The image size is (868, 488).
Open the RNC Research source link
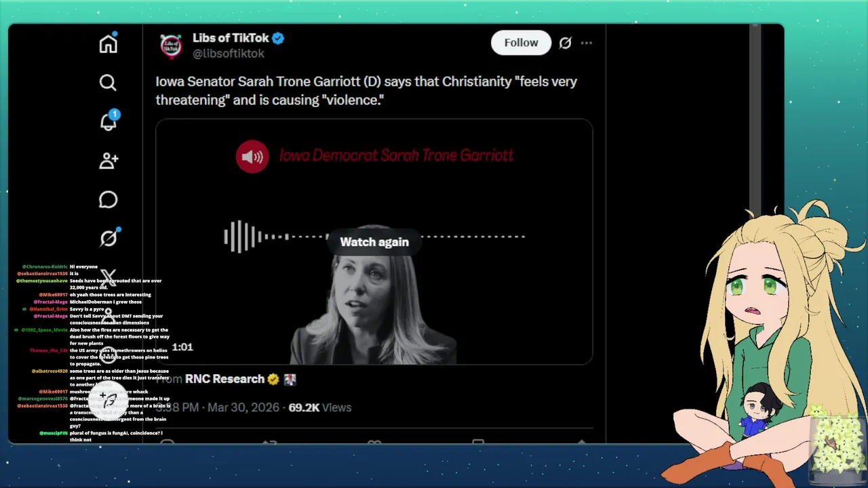pos(224,379)
